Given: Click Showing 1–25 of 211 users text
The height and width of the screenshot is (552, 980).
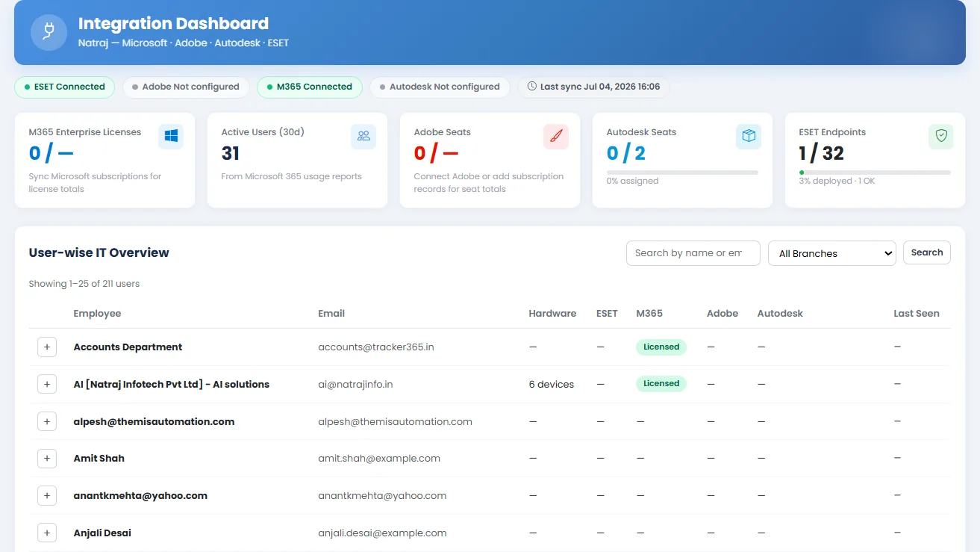Looking at the screenshot, I should click(84, 284).
